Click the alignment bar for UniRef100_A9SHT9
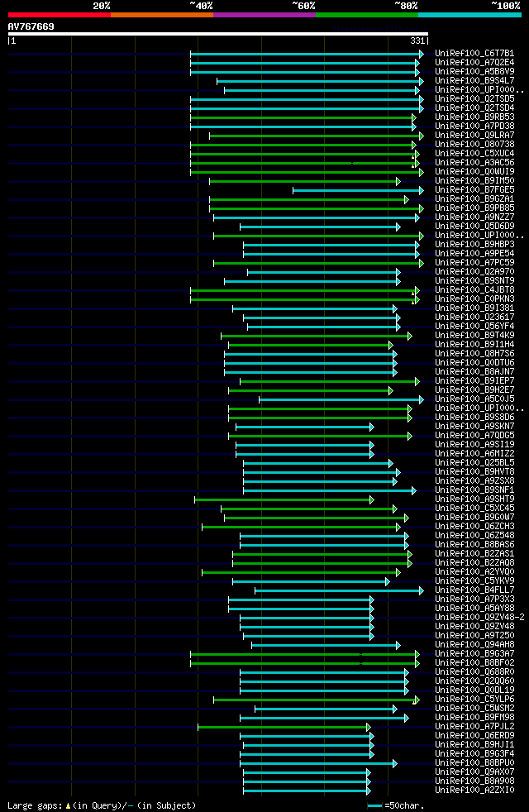529x812 pixels. (x=284, y=500)
